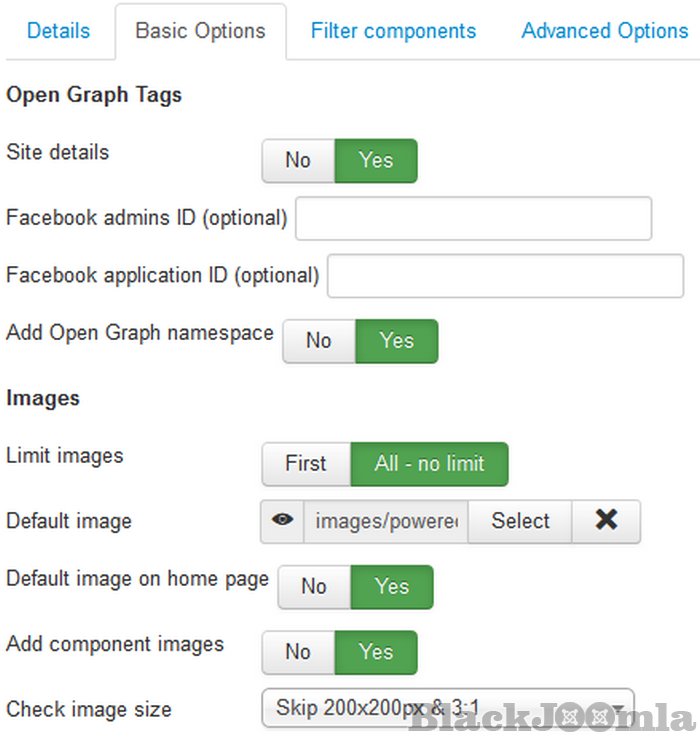Choose All - no limit for images
The image size is (700, 737).
coord(429,464)
